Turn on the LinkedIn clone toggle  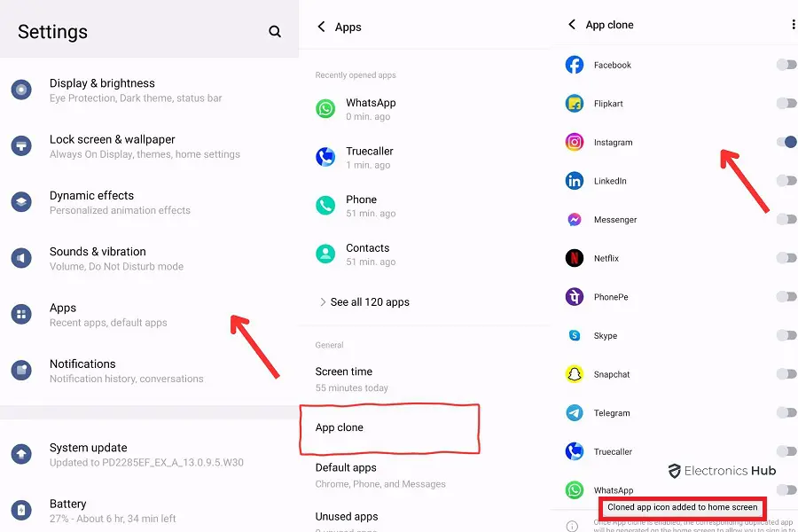pos(786,181)
